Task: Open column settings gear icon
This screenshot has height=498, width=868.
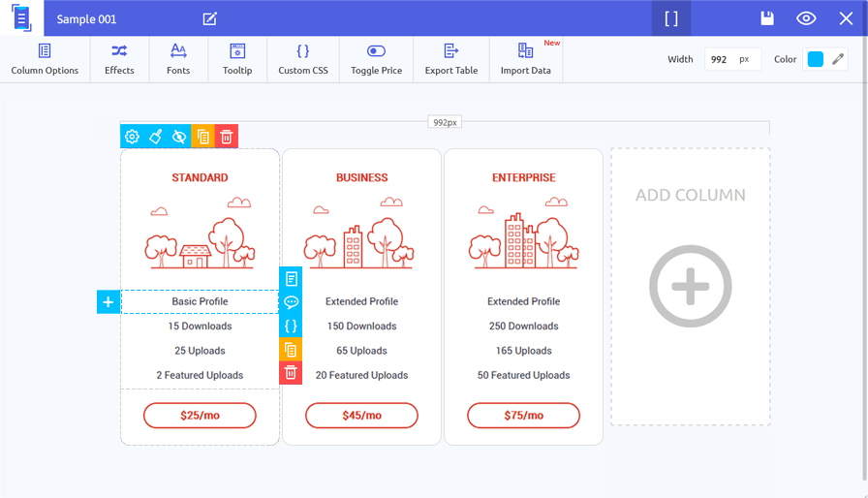Action: 132,137
